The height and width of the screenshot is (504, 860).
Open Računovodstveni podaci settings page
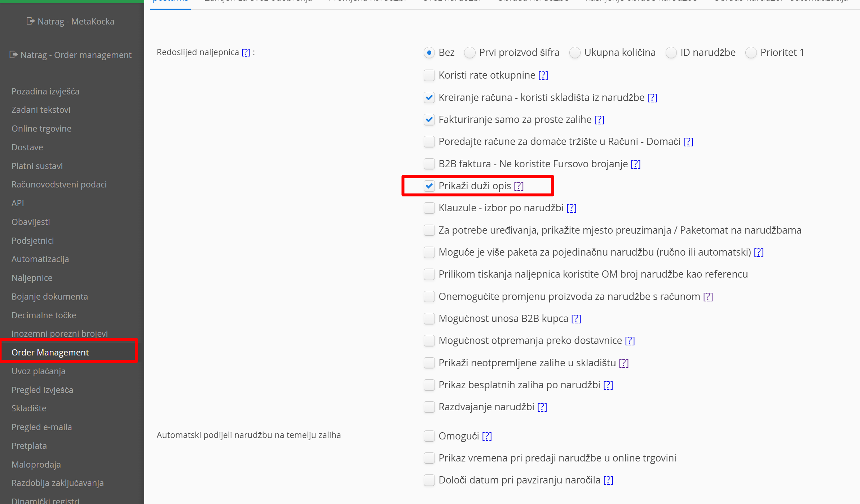point(59,185)
